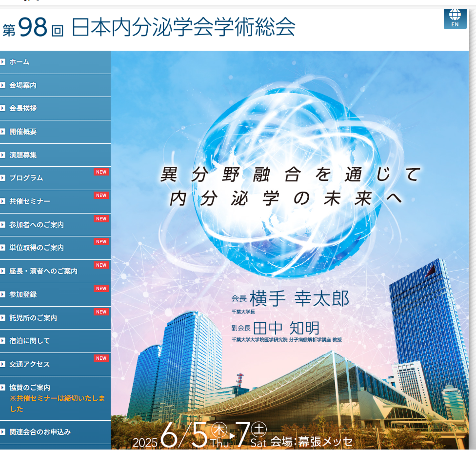Image resolution: width=476 pixels, height=450 pixels.
Task: Click the NEW badge on 座長・演者へのご案内
Action: pos(101,265)
